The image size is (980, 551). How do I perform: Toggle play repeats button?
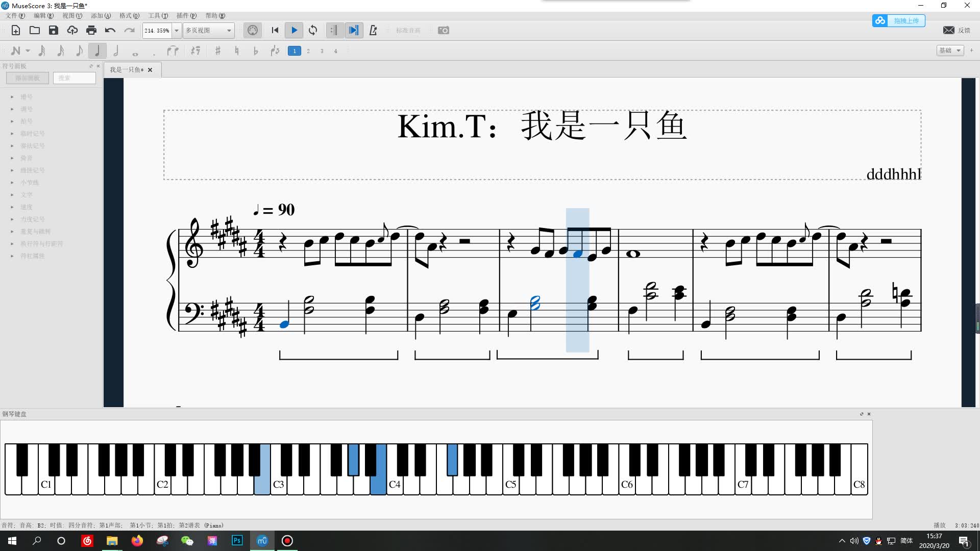334,30
